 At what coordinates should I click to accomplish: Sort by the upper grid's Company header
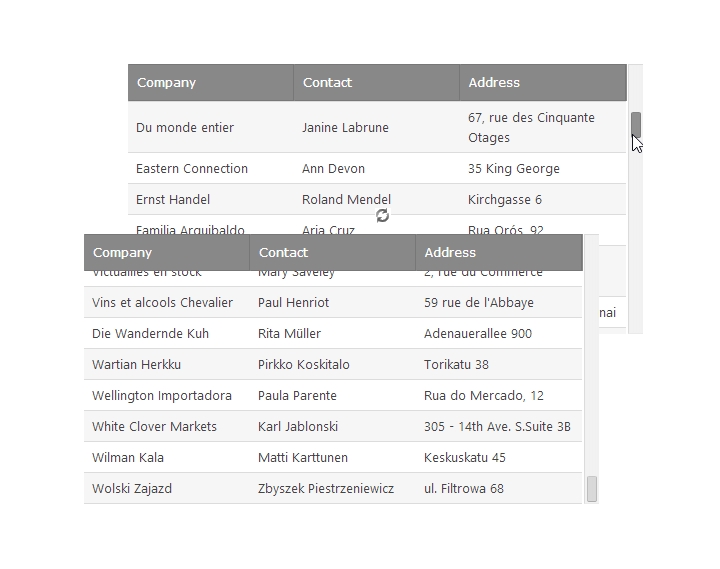pyautogui.click(x=211, y=83)
